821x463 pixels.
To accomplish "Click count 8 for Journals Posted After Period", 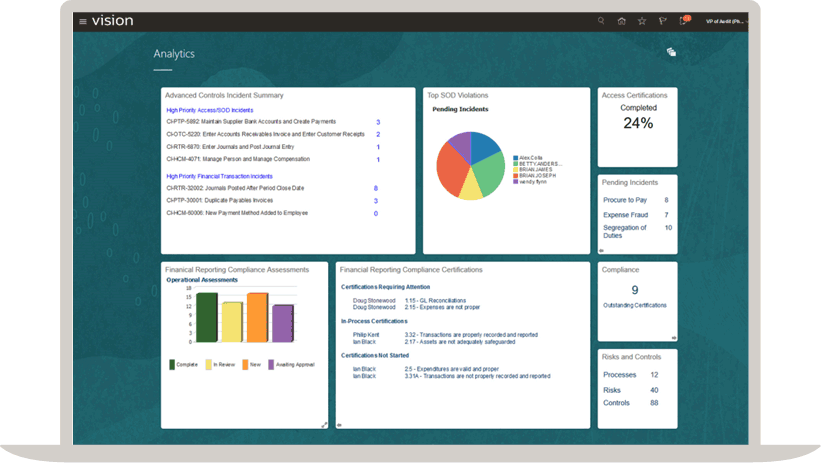I will [376, 188].
